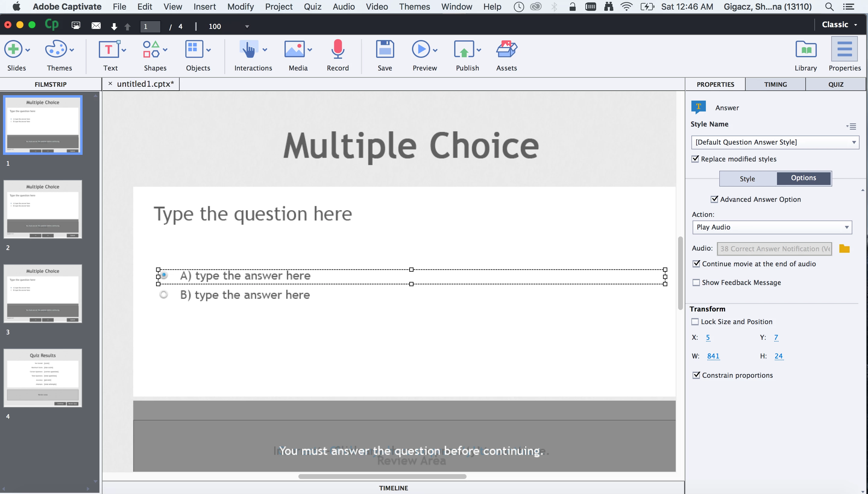This screenshot has height=494, width=868.
Task: Browse audio with the folder icon
Action: click(x=844, y=249)
